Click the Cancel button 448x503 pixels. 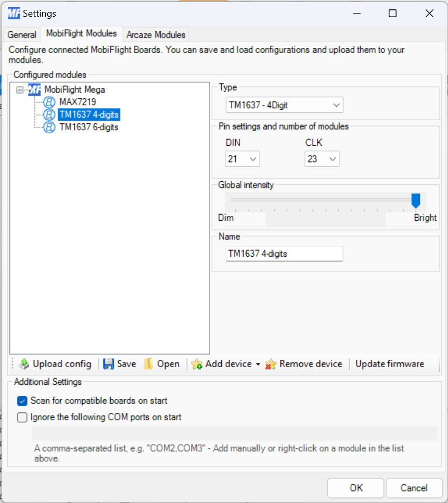tap(414, 488)
